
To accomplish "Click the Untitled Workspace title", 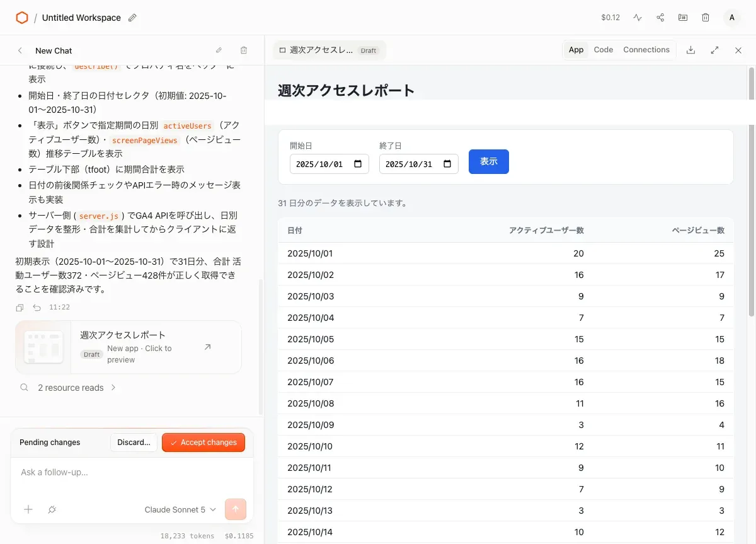I will point(81,18).
